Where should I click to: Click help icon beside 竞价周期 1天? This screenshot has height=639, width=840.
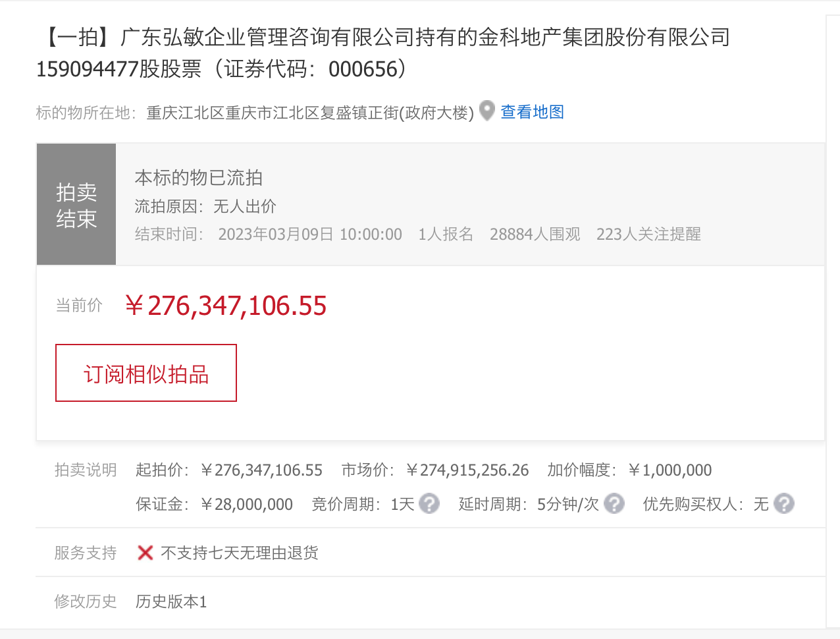tap(429, 504)
